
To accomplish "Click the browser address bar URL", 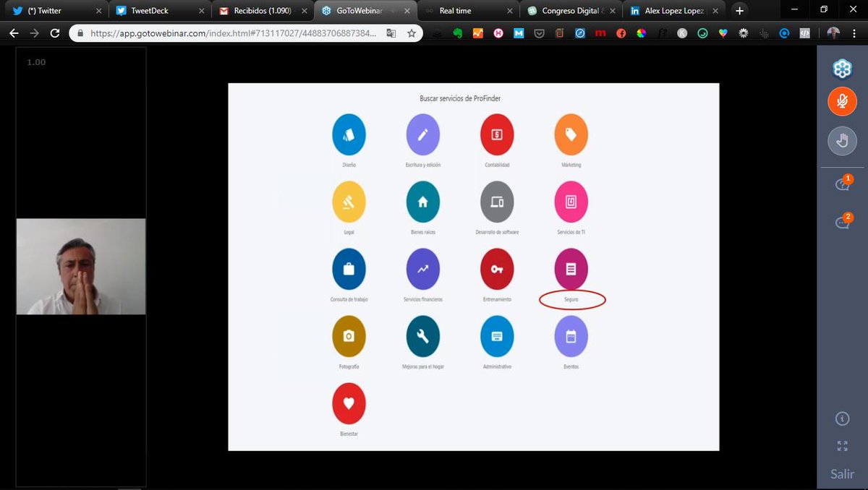I will (x=233, y=33).
